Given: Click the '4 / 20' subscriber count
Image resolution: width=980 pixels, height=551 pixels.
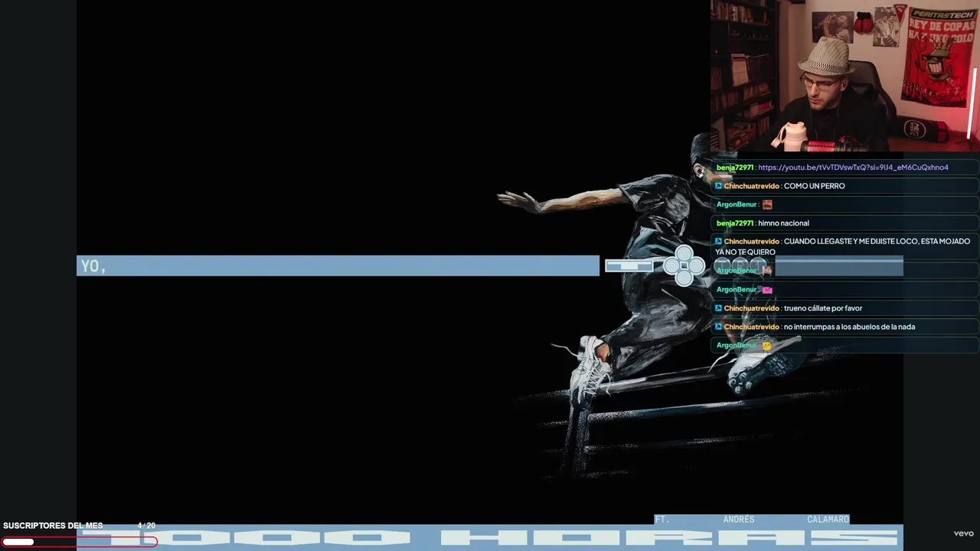Looking at the screenshot, I should tap(146, 526).
